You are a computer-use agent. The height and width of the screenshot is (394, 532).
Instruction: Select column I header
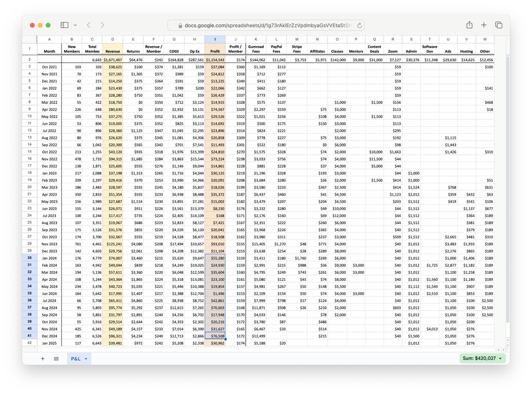[x=215, y=39]
